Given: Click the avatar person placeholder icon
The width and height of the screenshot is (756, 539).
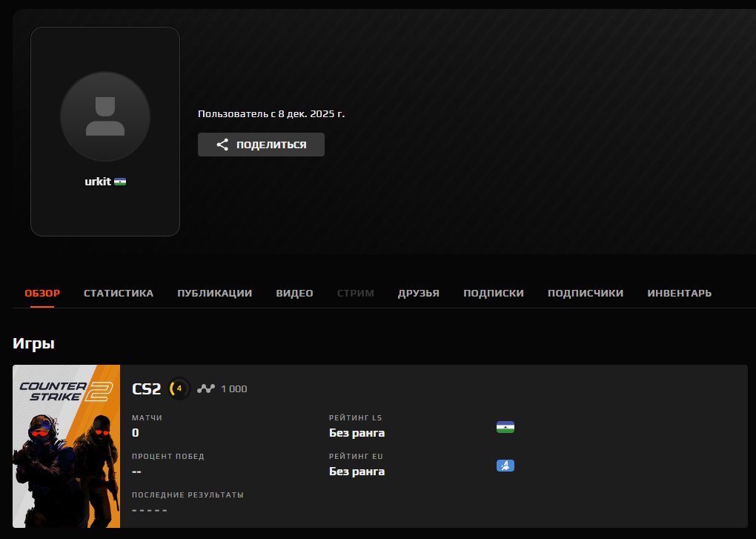Looking at the screenshot, I should 105,116.
